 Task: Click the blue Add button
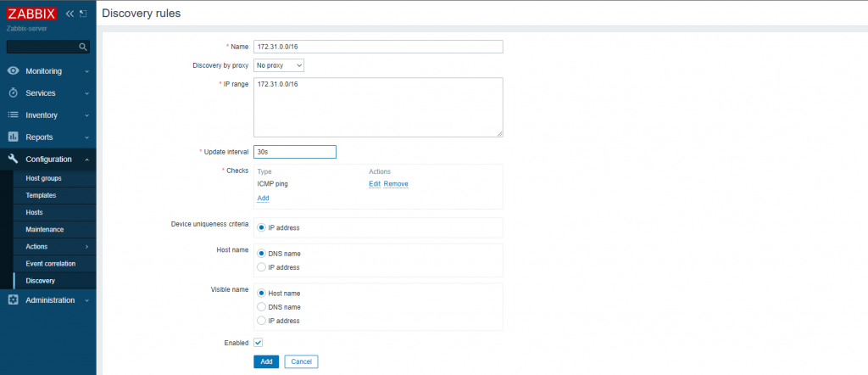coord(266,361)
